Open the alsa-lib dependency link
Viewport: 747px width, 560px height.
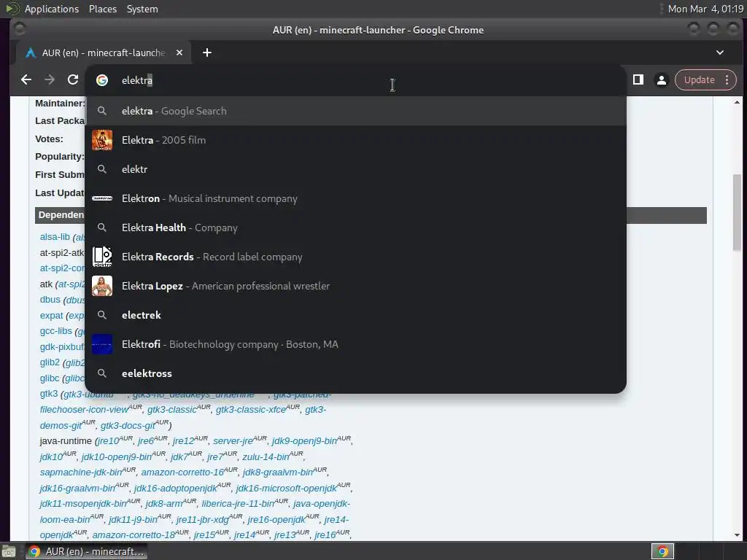55,237
